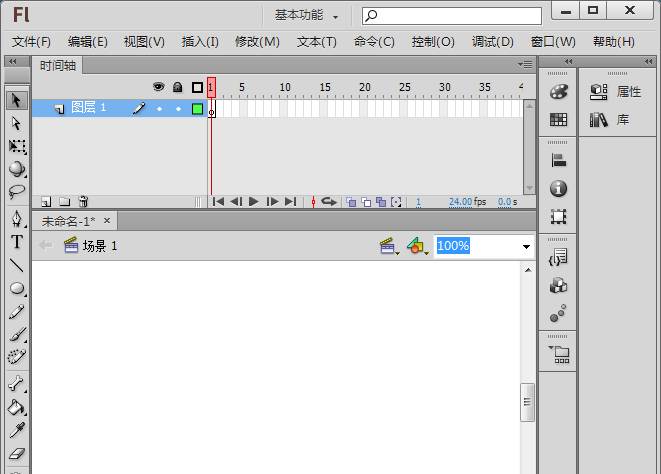Select the Pencil tool
Screen dimensions: 661x474
point(17,312)
